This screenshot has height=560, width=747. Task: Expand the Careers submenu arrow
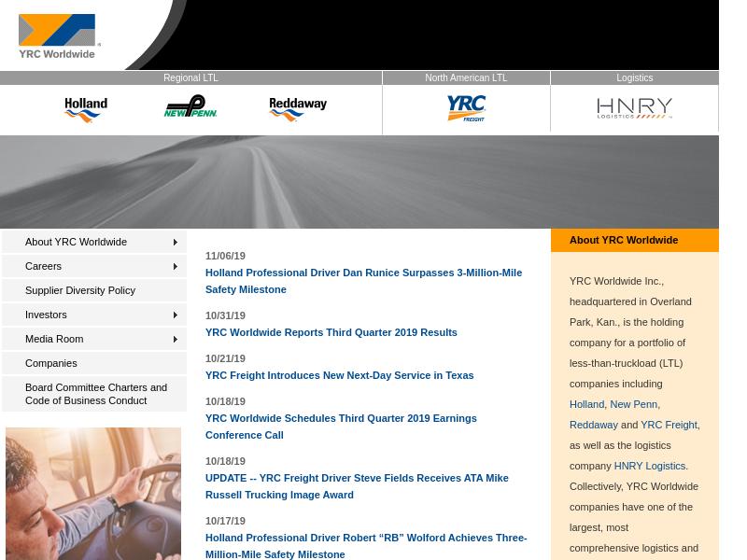(176, 267)
